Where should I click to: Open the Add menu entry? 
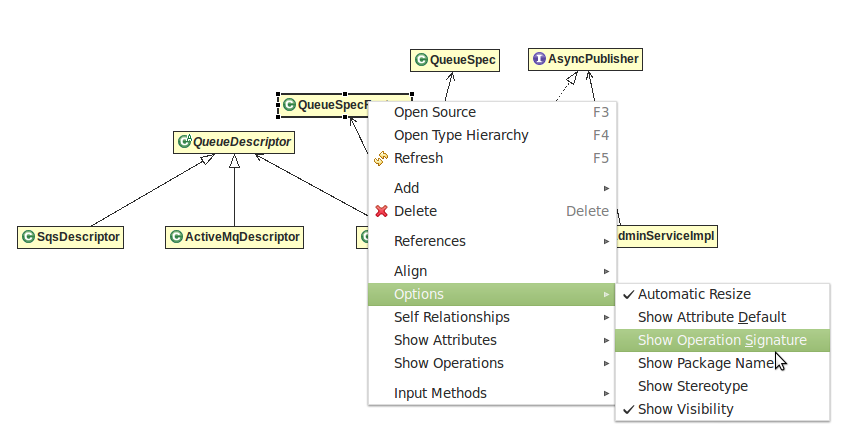point(492,188)
